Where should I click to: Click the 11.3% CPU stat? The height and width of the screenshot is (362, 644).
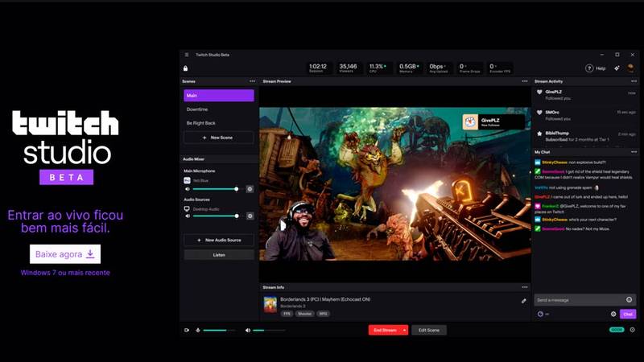[x=378, y=68]
